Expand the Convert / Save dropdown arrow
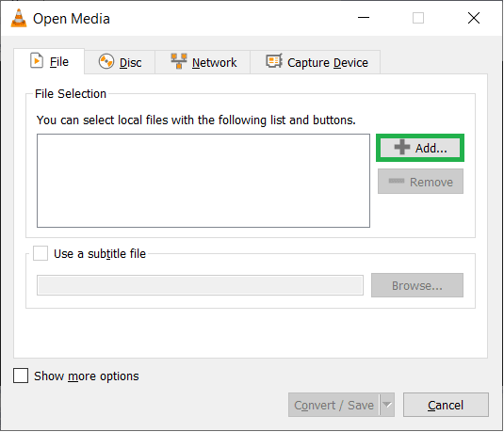 point(387,405)
